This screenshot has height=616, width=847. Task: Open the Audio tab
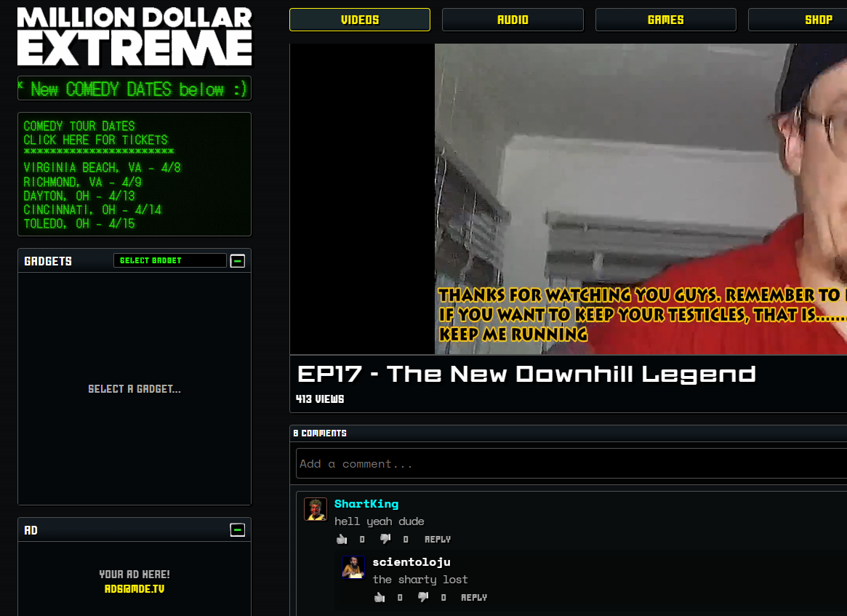513,20
